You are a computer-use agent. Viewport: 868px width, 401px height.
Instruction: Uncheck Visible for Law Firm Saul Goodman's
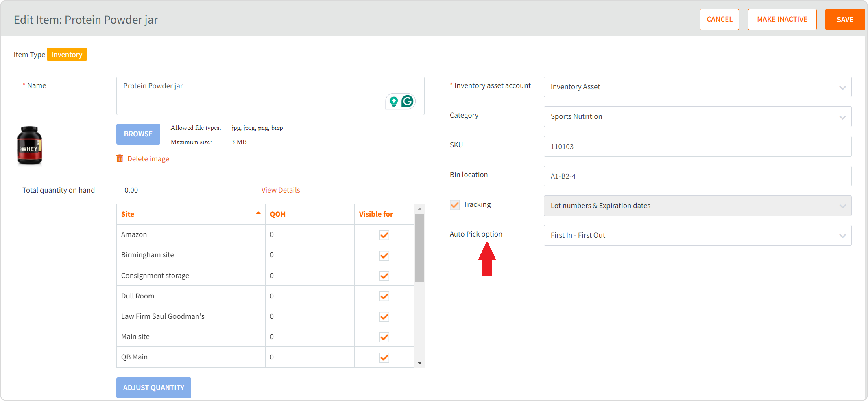coord(384,316)
